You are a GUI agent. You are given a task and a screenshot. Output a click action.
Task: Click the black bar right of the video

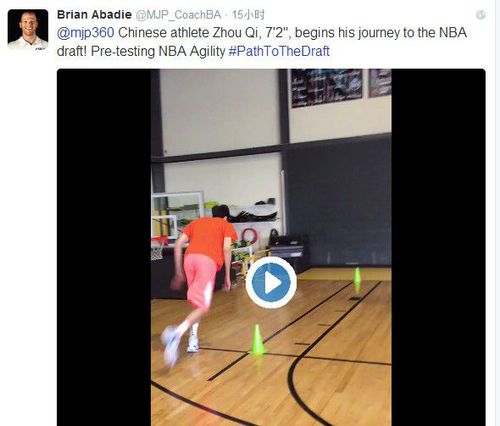[438, 247]
